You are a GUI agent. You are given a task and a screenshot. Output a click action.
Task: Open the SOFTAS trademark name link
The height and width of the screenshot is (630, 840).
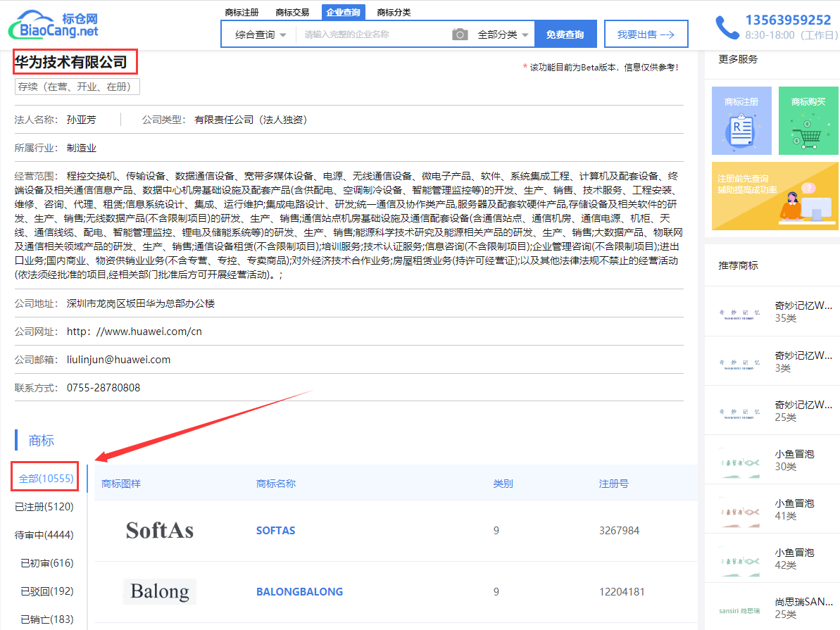(276, 530)
